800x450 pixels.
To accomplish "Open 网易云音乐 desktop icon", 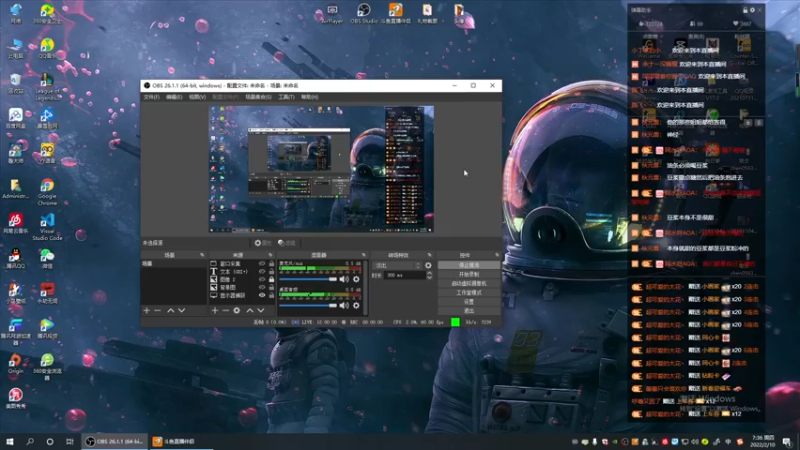I will (x=15, y=223).
